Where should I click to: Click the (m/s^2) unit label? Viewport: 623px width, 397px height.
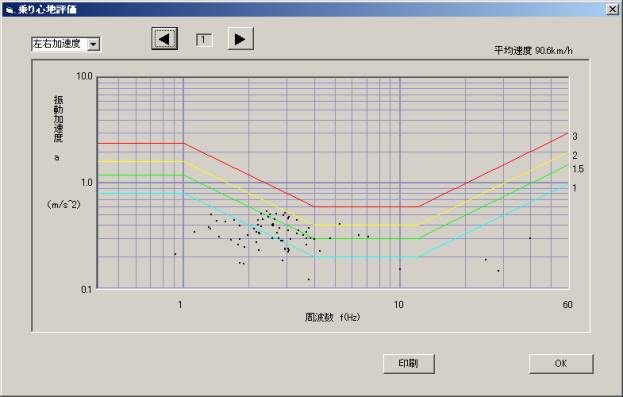coord(64,204)
